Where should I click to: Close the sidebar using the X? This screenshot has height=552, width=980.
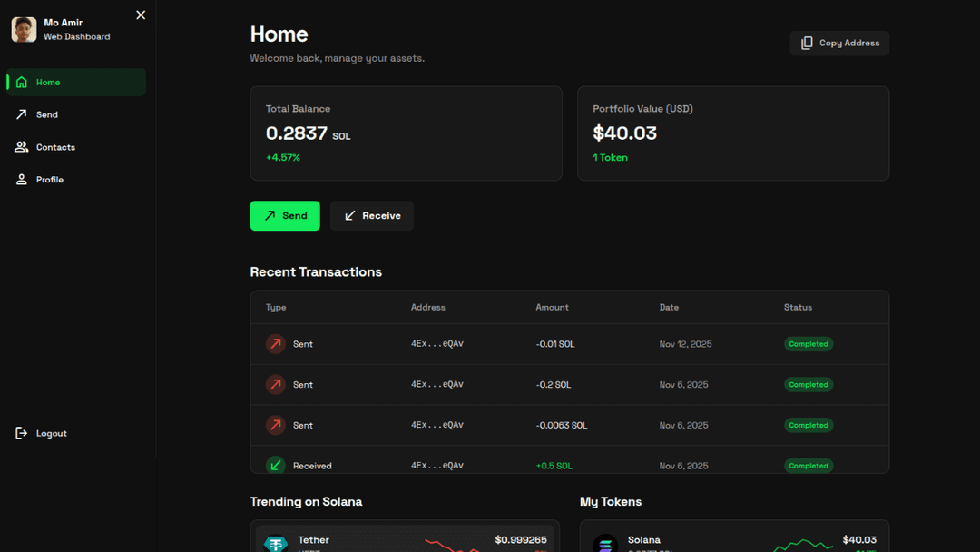[x=141, y=15]
